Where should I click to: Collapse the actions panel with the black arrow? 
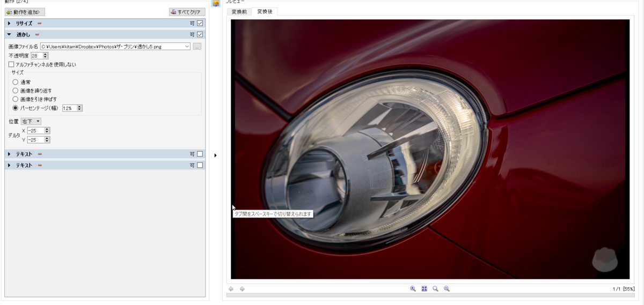pyautogui.click(x=215, y=155)
